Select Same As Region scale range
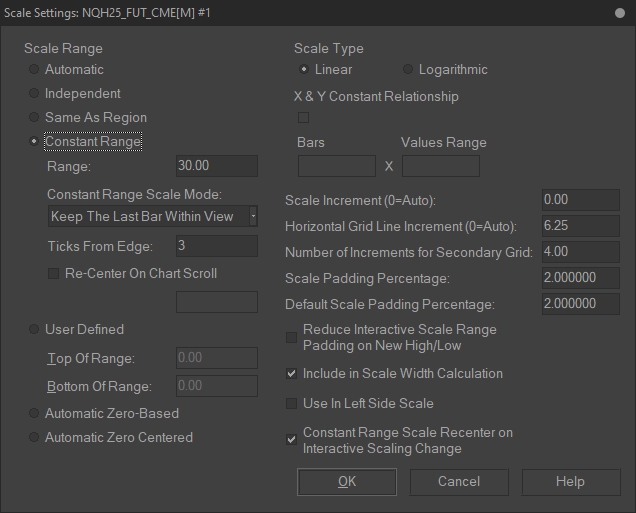The image size is (636, 513). click(x=35, y=118)
